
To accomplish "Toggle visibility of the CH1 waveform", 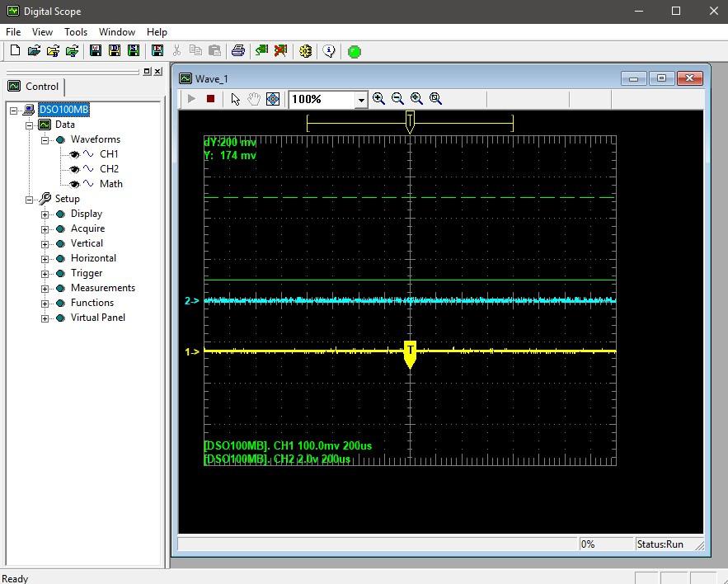I will [x=75, y=154].
